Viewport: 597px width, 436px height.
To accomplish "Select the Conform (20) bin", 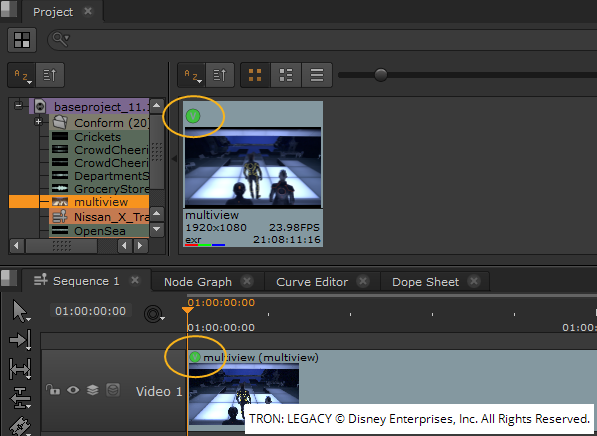I will [x=99, y=123].
